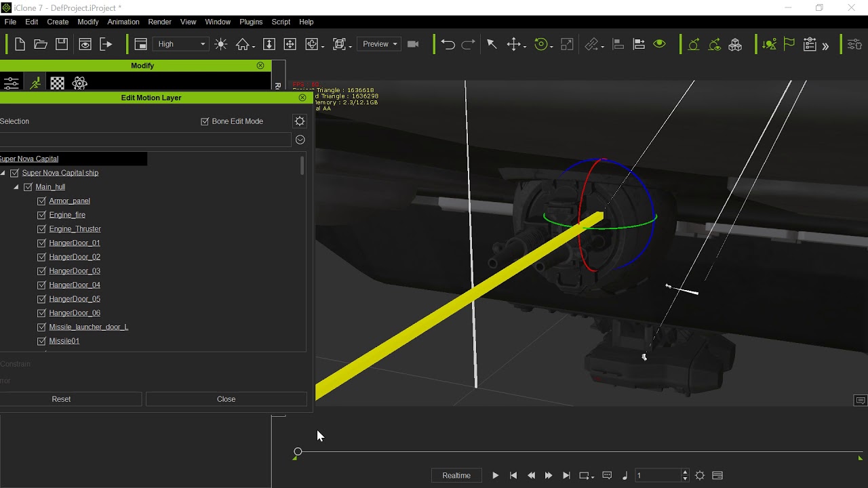
Task: Uncheck Armor_panel checkbox
Action: coord(41,201)
